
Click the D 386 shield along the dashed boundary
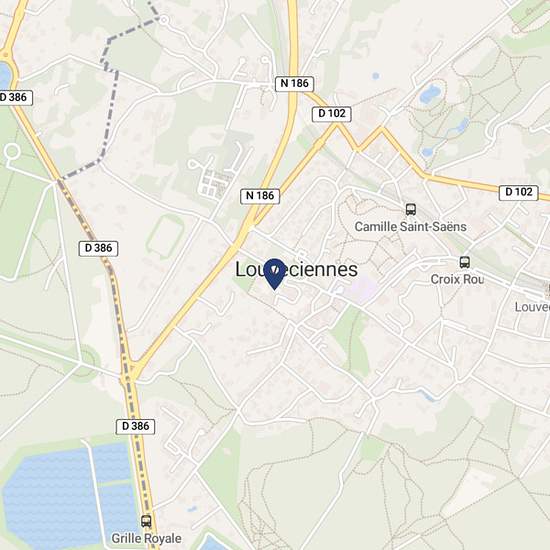click(x=98, y=249)
